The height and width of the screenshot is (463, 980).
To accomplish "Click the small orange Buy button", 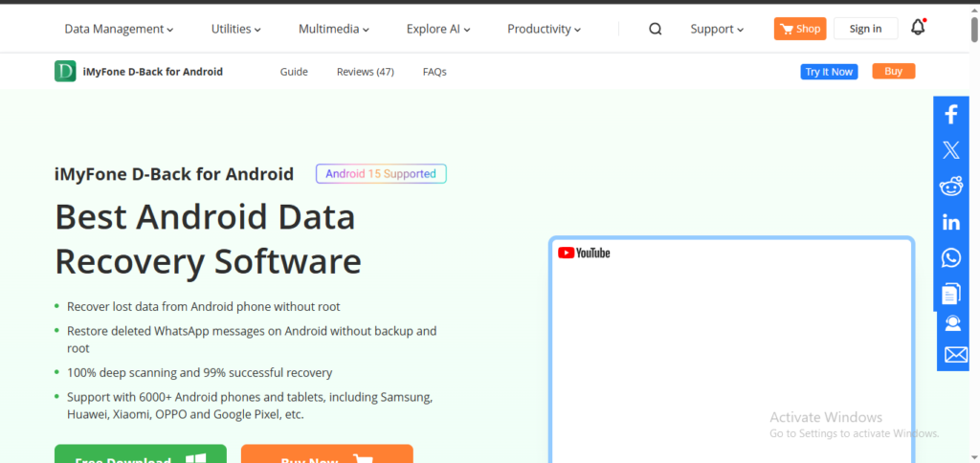I will (893, 71).
